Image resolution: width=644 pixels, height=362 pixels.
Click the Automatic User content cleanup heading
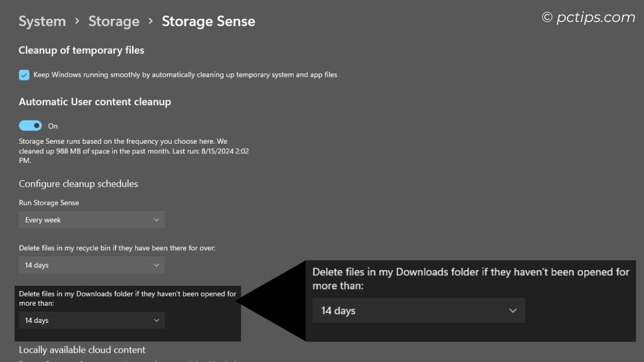[94, 101]
